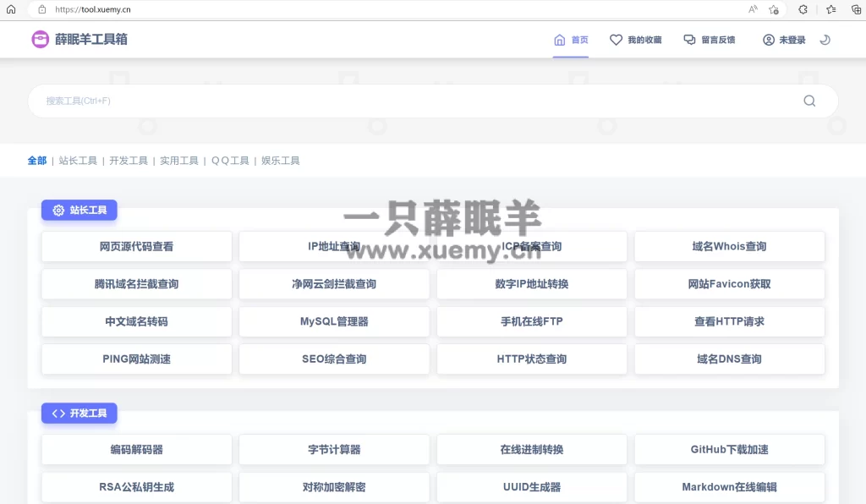Add page to favorites star icon
866x504 pixels.
(774, 9)
